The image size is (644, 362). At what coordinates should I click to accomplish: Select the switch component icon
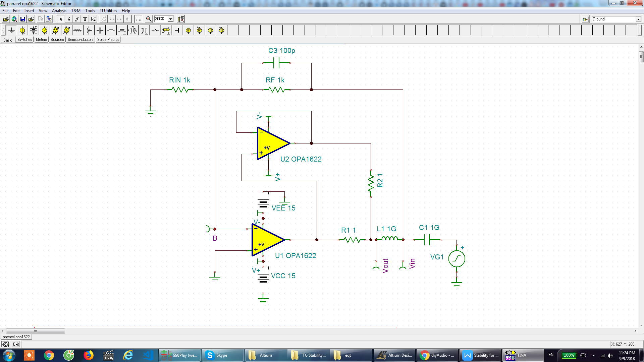[x=155, y=31]
